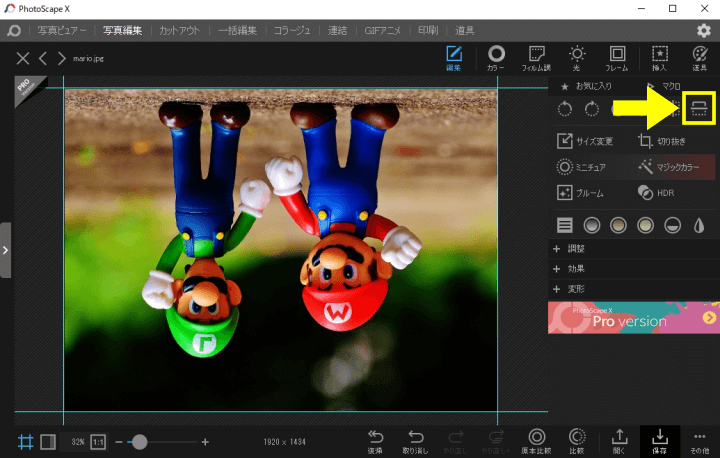Click 保存 save button
The width and height of the screenshot is (720, 458).
point(659,441)
